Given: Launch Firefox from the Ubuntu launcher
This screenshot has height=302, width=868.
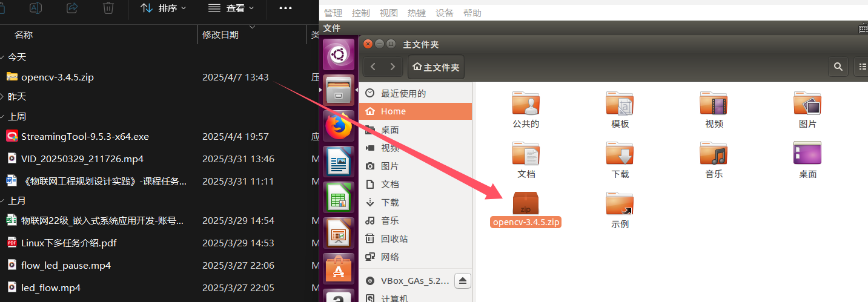Looking at the screenshot, I should click(338, 126).
